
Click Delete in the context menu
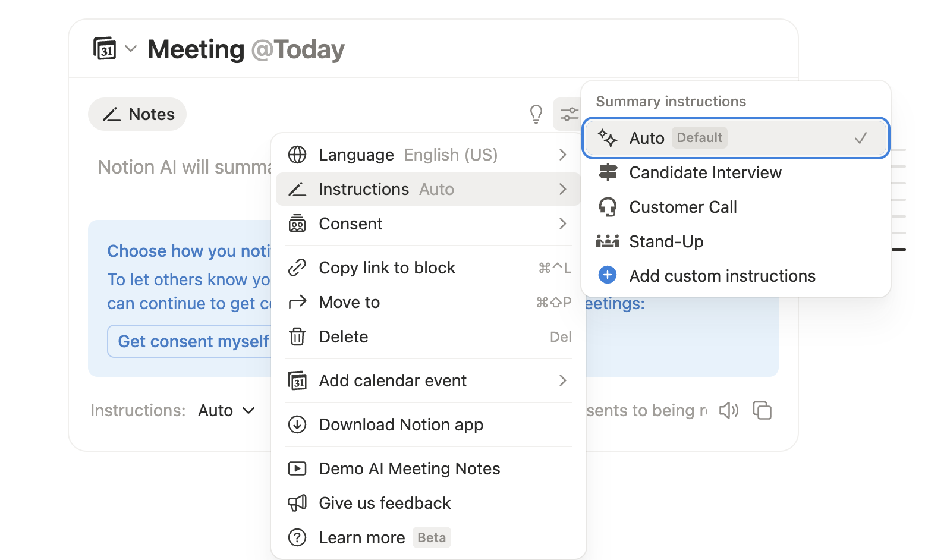(x=344, y=336)
